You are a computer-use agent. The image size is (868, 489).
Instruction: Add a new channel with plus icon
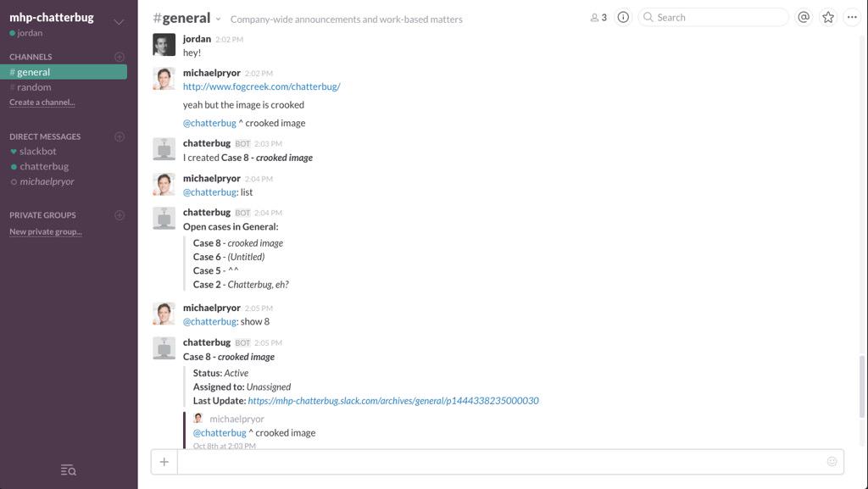coord(119,57)
